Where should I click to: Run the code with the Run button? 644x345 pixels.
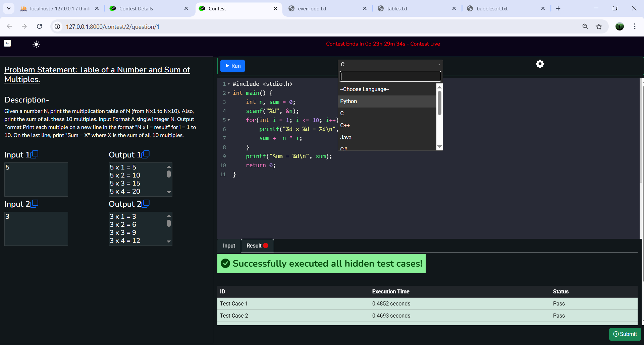[233, 66]
